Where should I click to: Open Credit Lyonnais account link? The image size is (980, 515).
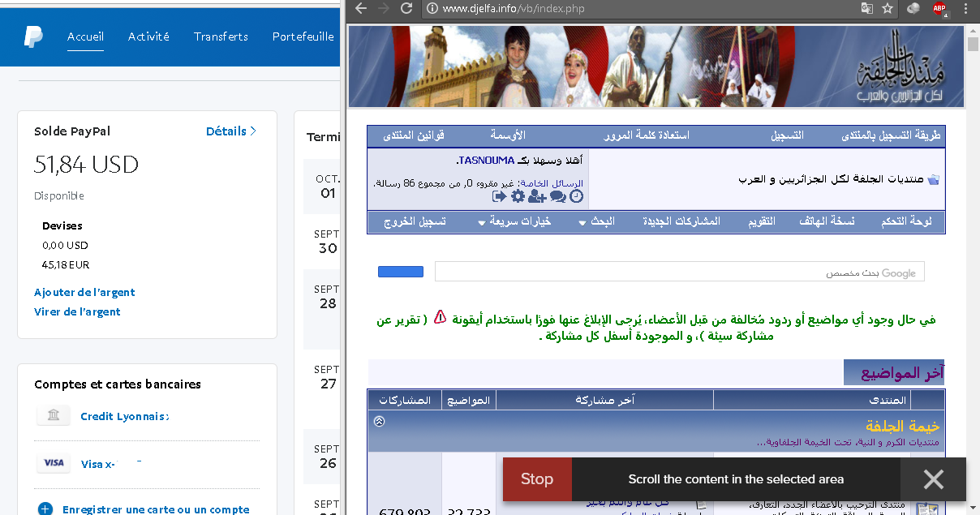click(125, 417)
